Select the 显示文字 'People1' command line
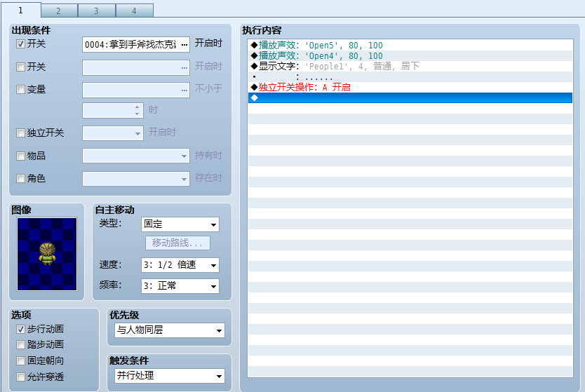The height and width of the screenshot is (392, 585). point(410,66)
